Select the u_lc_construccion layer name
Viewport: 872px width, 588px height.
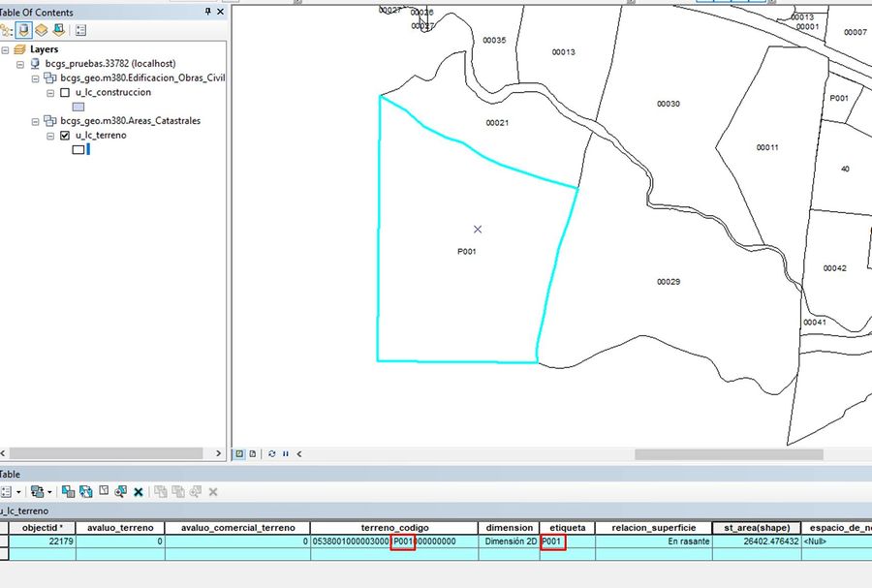coord(113,92)
